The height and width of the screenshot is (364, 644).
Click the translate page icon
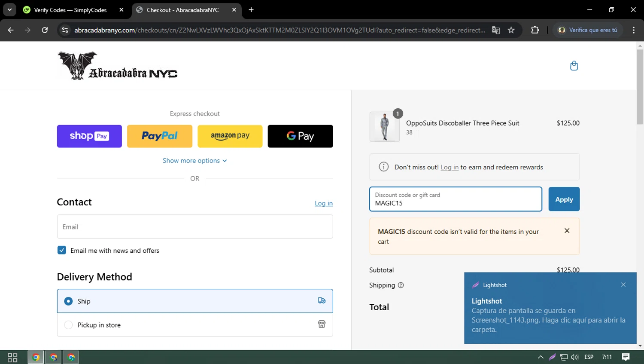(496, 30)
